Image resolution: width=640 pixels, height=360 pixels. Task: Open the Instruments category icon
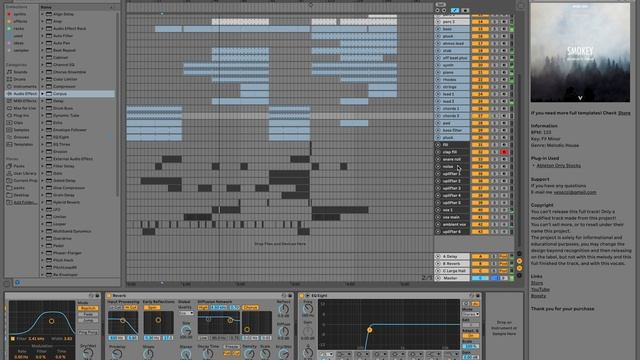pyautogui.click(x=9, y=87)
